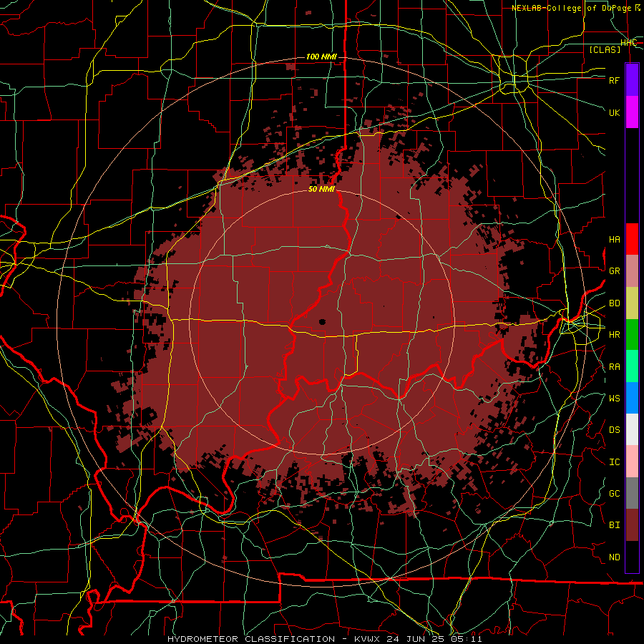This screenshot has width=644, height=644.
Task: Click the HA legend label
Action: 614,240
